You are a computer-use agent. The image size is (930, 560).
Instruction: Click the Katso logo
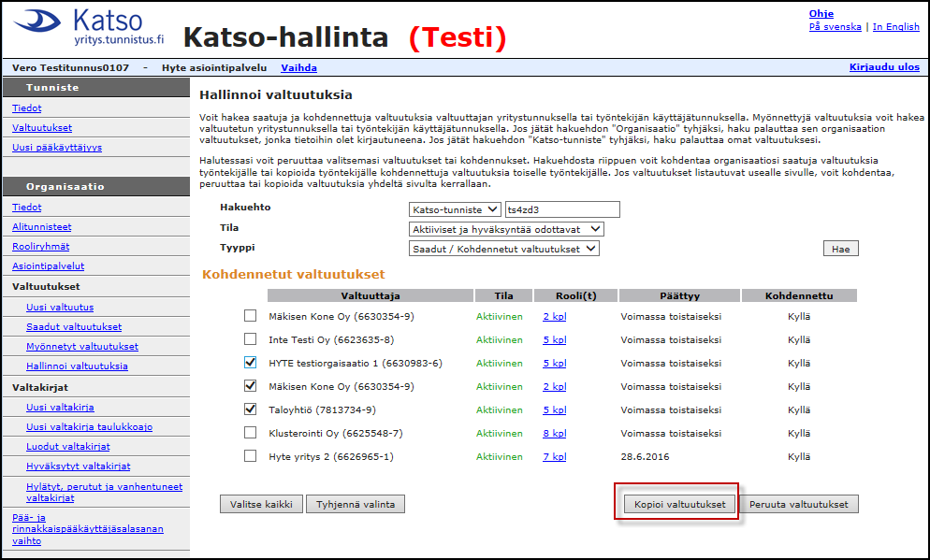89,27
